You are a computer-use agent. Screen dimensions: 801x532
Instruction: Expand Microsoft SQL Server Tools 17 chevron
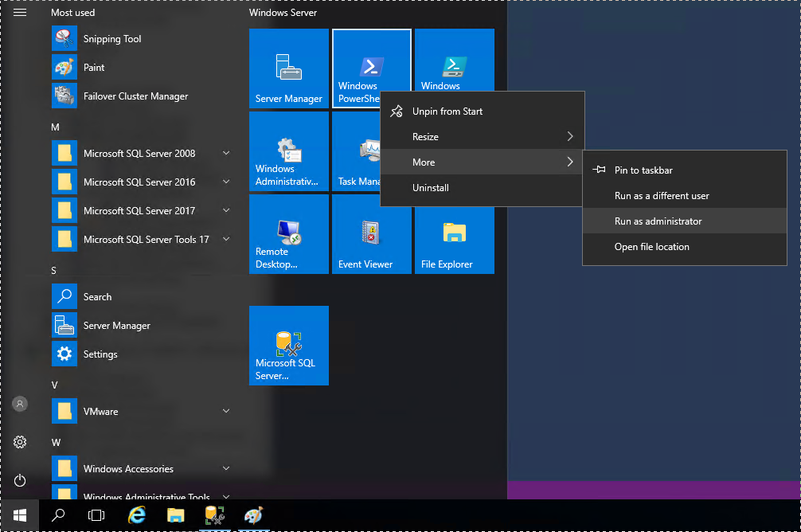tap(226, 239)
